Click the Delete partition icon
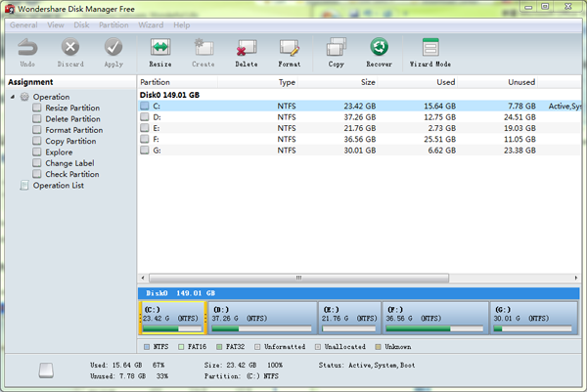 click(247, 48)
